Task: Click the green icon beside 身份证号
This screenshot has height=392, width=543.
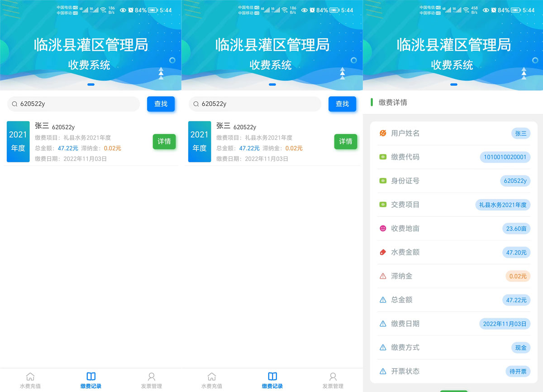Action: click(x=383, y=181)
